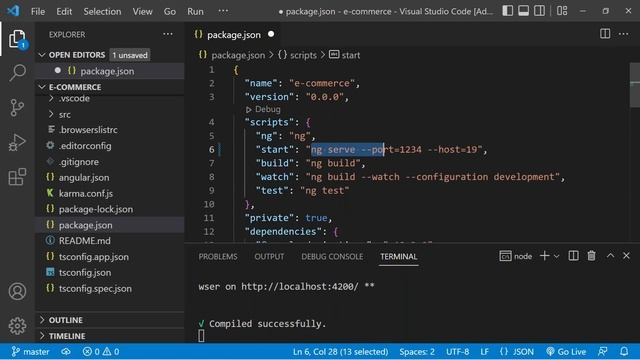Open the Customize Layout icon
The height and width of the screenshot is (360, 640).
tap(562, 11)
